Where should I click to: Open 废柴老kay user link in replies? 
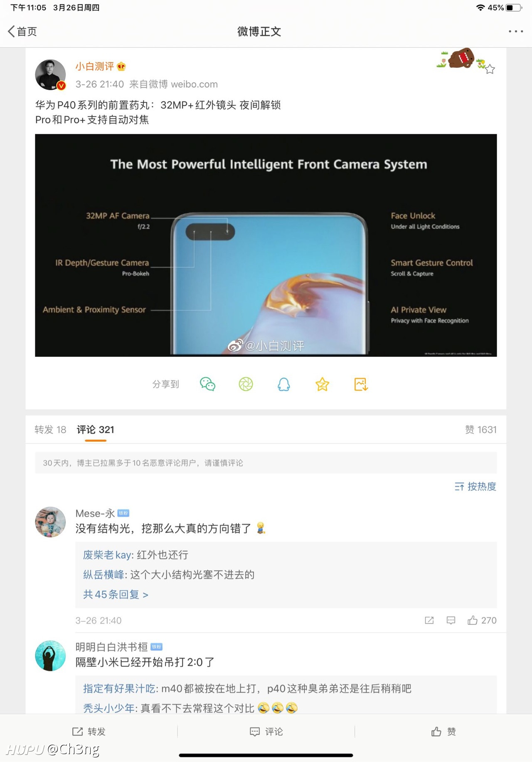[x=108, y=555]
